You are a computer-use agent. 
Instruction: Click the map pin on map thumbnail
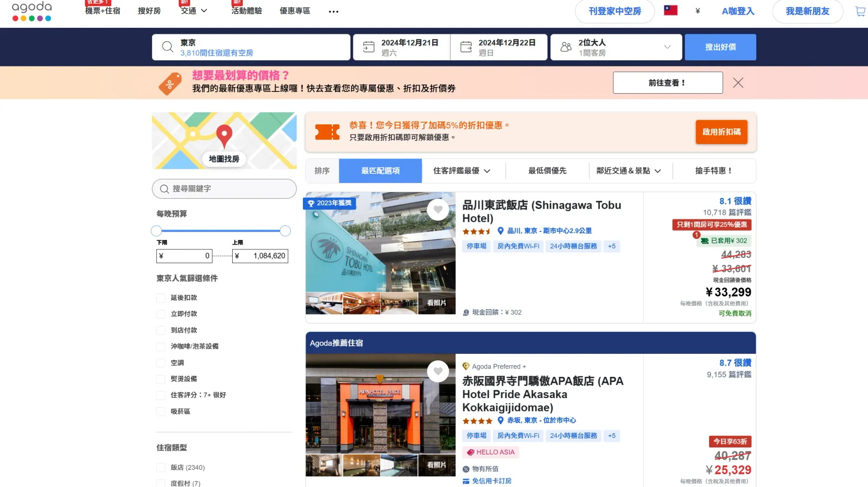pyautogui.click(x=224, y=137)
